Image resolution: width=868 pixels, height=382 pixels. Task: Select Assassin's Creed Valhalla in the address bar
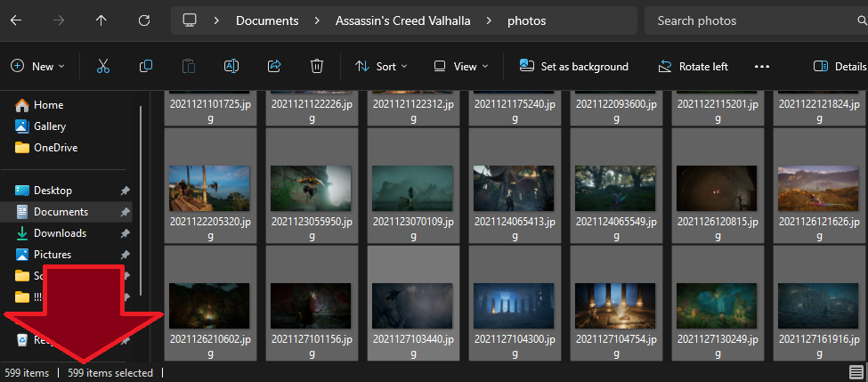coord(403,21)
